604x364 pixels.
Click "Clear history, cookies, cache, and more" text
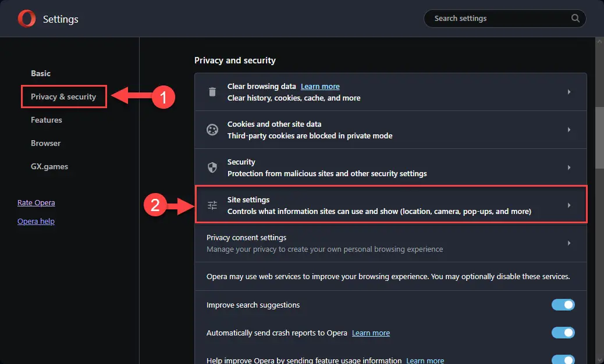[x=294, y=98]
